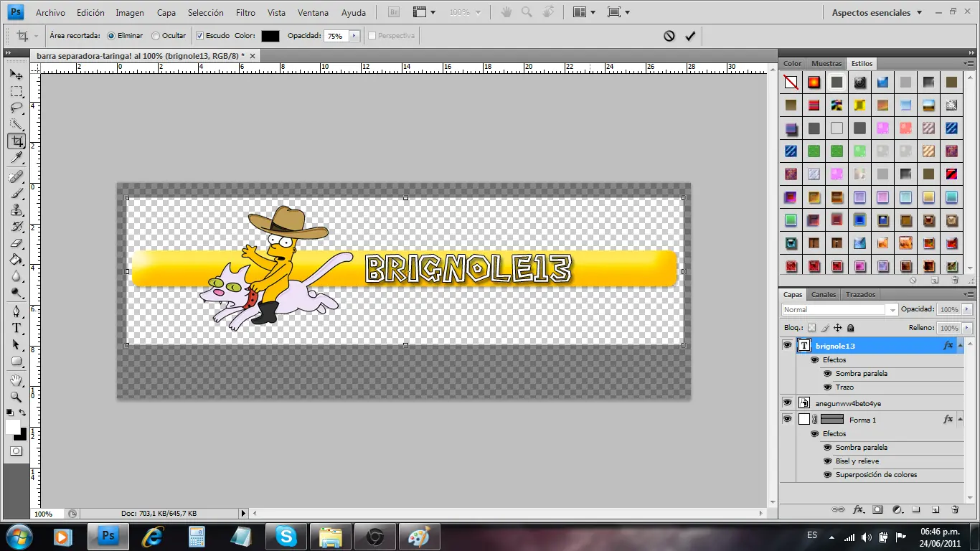Select the Pen tool
The width and height of the screenshot is (980, 551).
tap(16, 311)
